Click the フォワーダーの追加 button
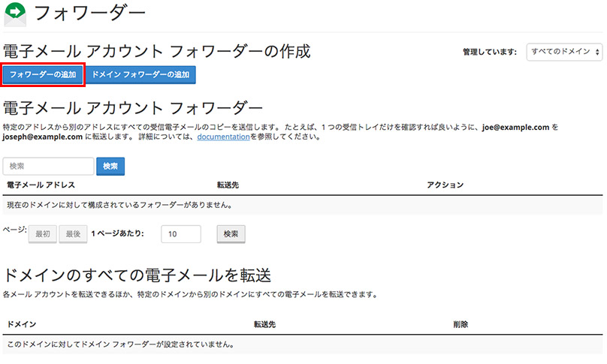 pyautogui.click(x=42, y=75)
